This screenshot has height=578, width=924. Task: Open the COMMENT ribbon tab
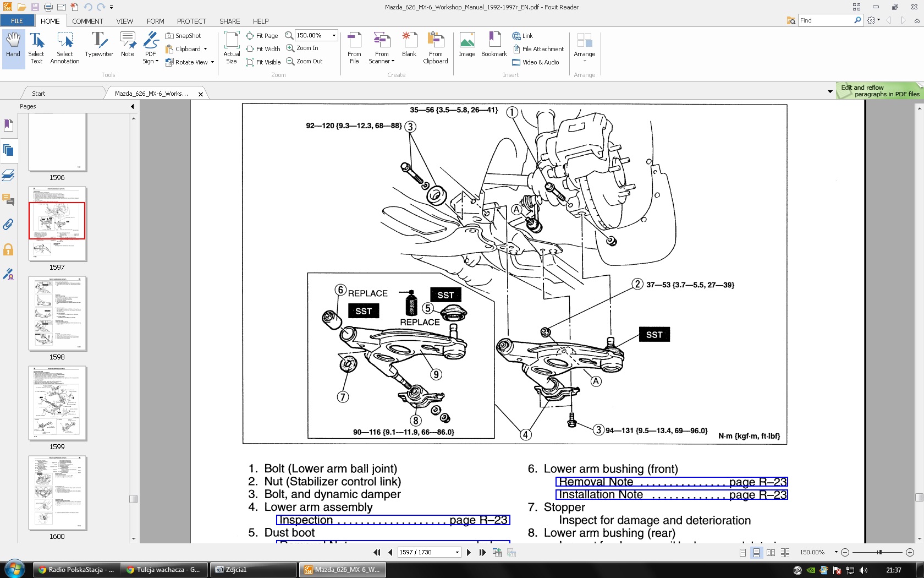click(87, 21)
